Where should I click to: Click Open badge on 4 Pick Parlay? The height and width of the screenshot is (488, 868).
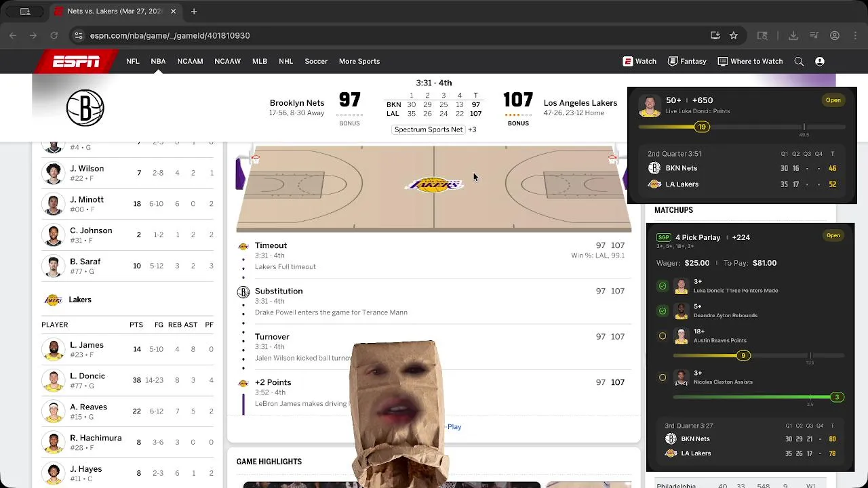pyautogui.click(x=833, y=236)
